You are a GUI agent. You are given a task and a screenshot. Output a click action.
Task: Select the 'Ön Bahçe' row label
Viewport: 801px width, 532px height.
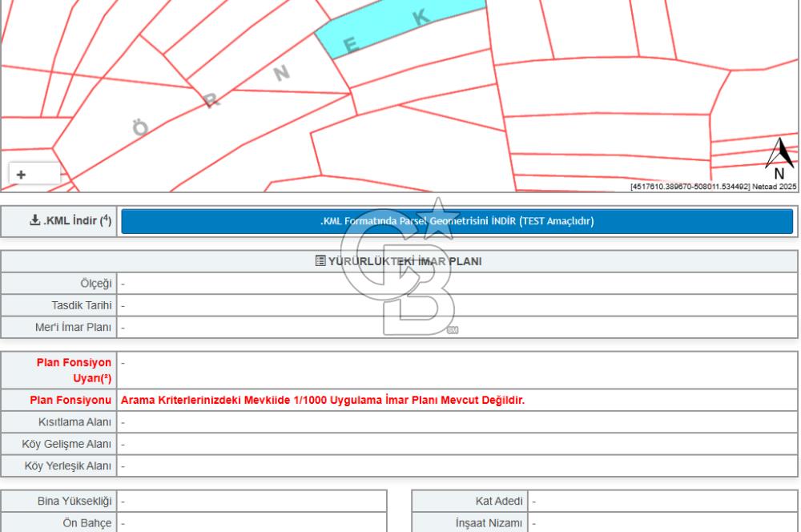pyautogui.click(x=87, y=523)
